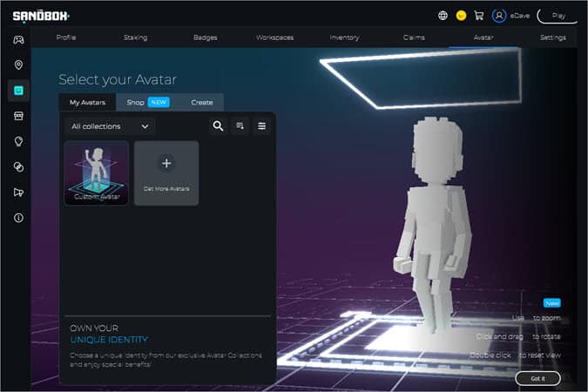The image size is (588, 392).
Task: Open the megaphone announcements icon
Action: [x=18, y=193]
